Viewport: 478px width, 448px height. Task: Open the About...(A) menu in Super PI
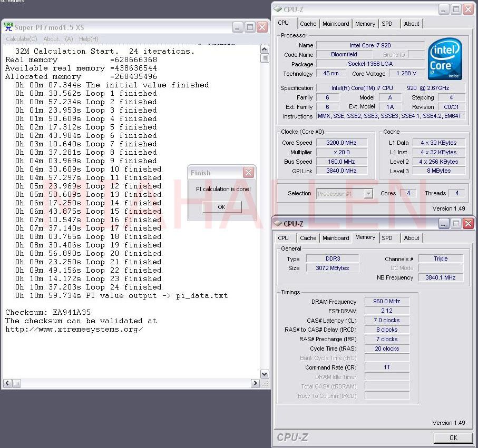coord(58,39)
